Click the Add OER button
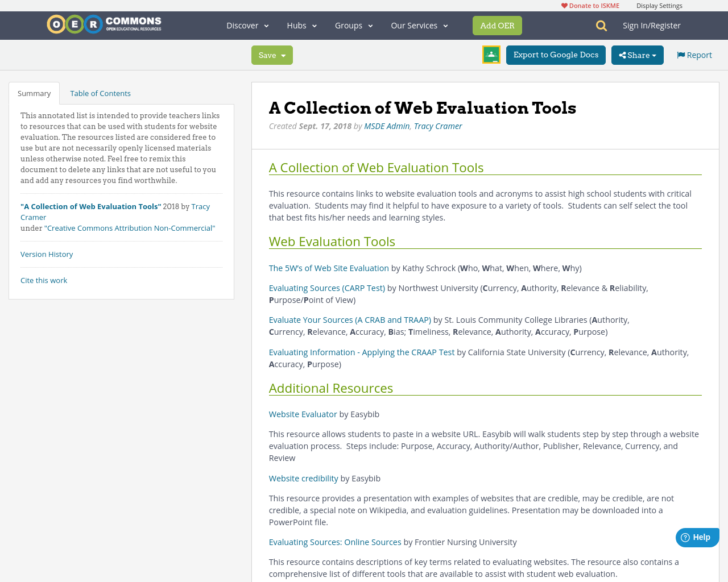 point(497,25)
